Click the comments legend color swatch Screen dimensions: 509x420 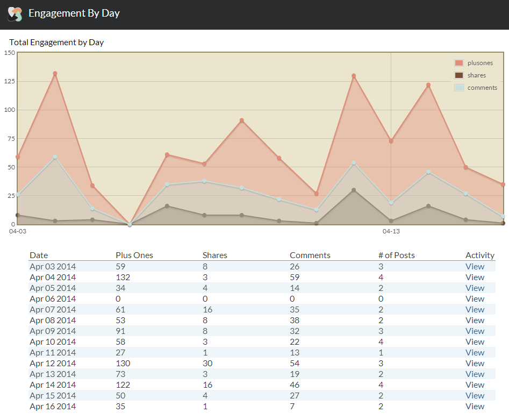[x=458, y=88]
